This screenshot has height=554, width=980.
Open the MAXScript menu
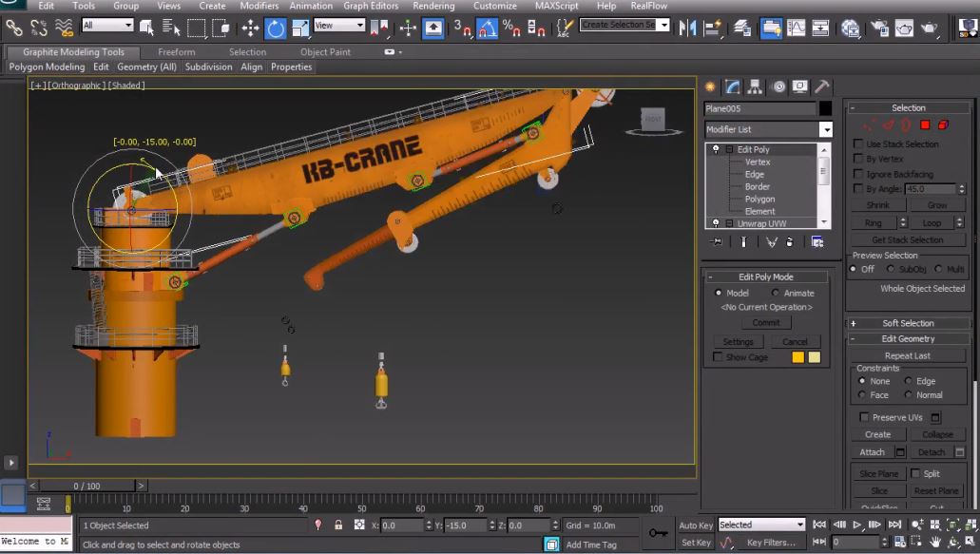[x=556, y=6]
